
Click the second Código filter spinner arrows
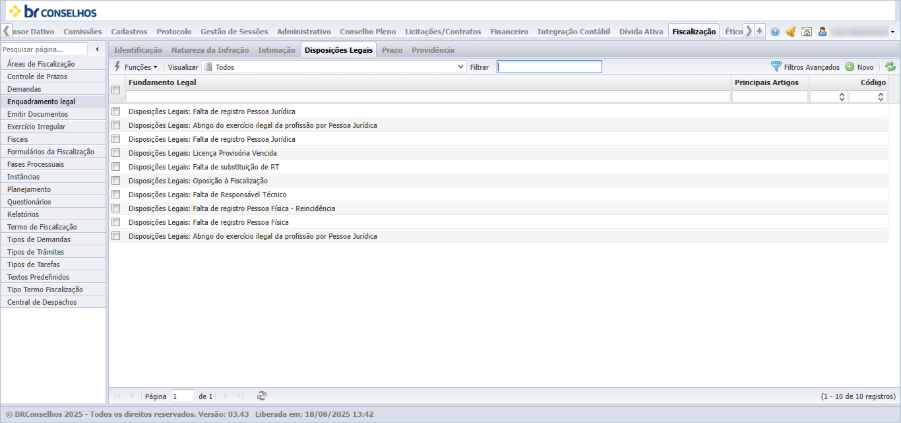point(881,97)
